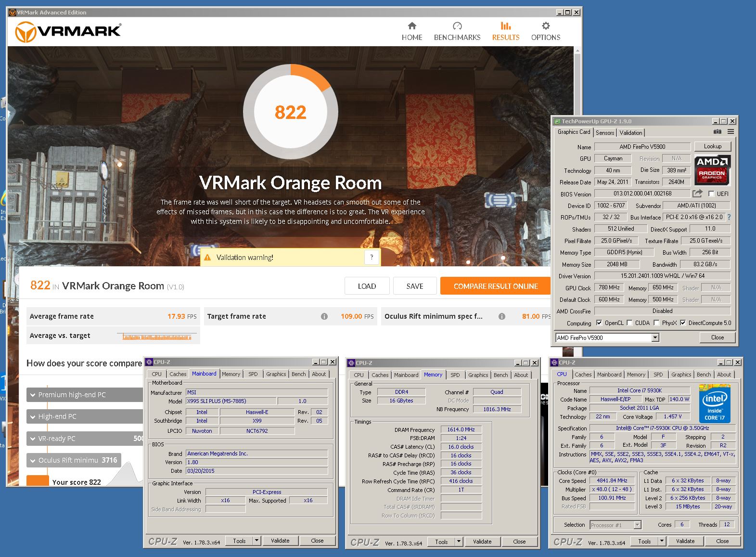Toggle the CUDA checkbox in GPU-Z
This screenshot has height=557, width=756.
tap(629, 323)
